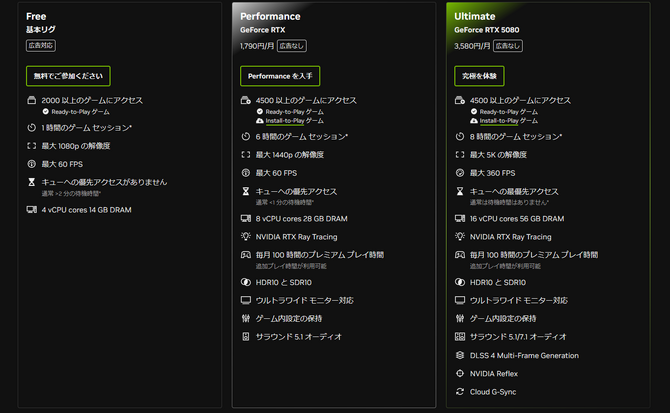Click the Free plan title
The width and height of the screenshot is (670, 413).
(x=36, y=16)
